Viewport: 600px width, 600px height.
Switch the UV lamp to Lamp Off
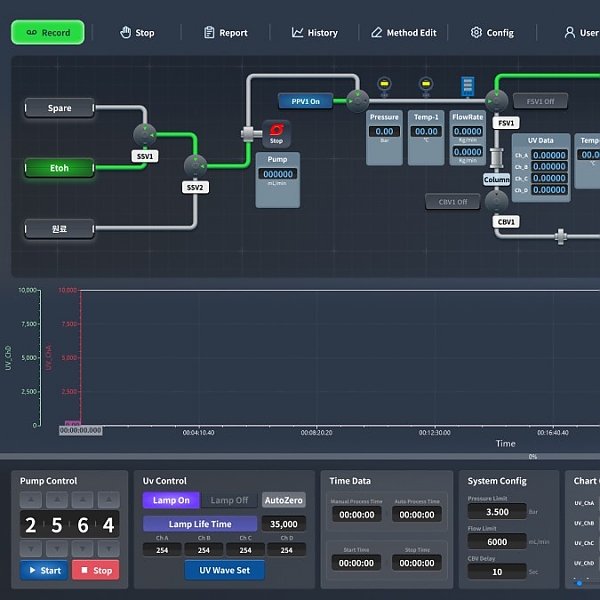pyautogui.click(x=230, y=500)
